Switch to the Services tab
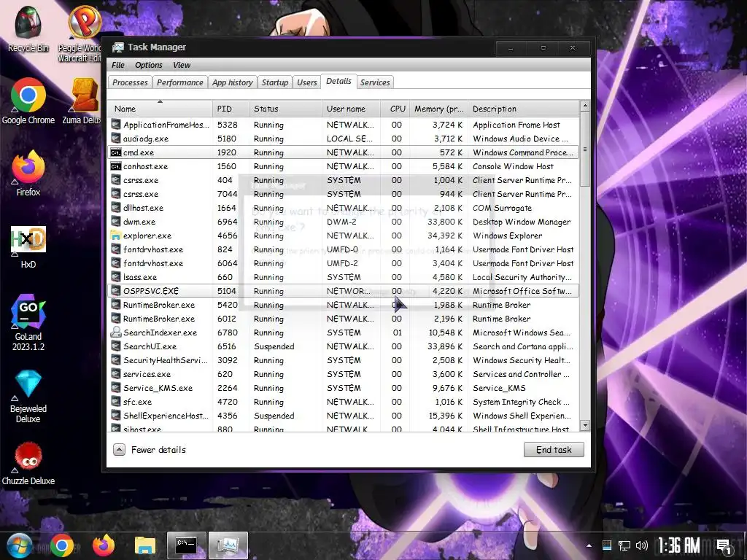Image resolution: width=747 pixels, height=560 pixels. pos(375,82)
